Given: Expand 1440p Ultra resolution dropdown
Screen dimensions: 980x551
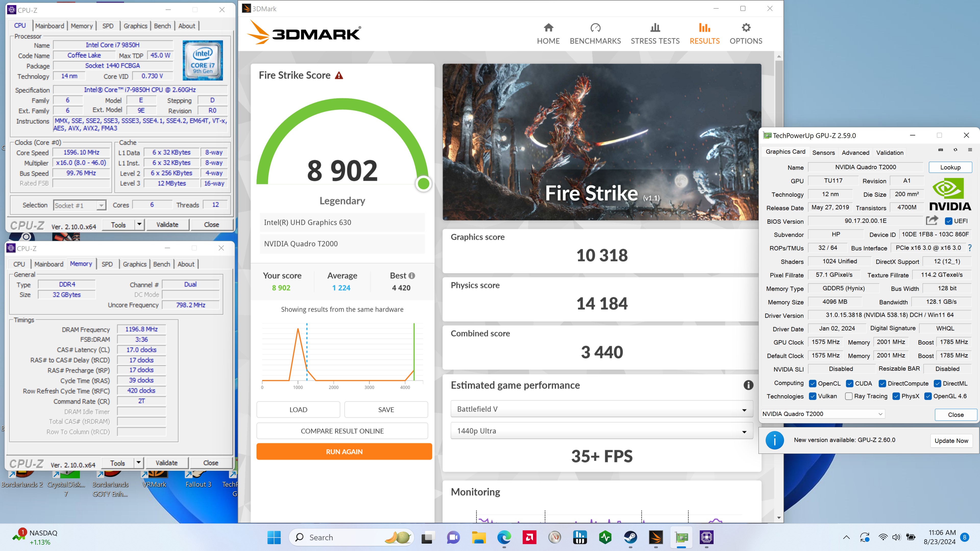Looking at the screenshot, I should tap(602, 431).
